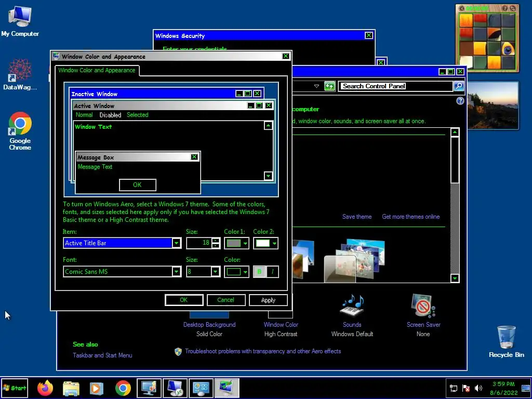
Task: Open the font Size dropdown showing 8
Action: pyautogui.click(x=216, y=271)
